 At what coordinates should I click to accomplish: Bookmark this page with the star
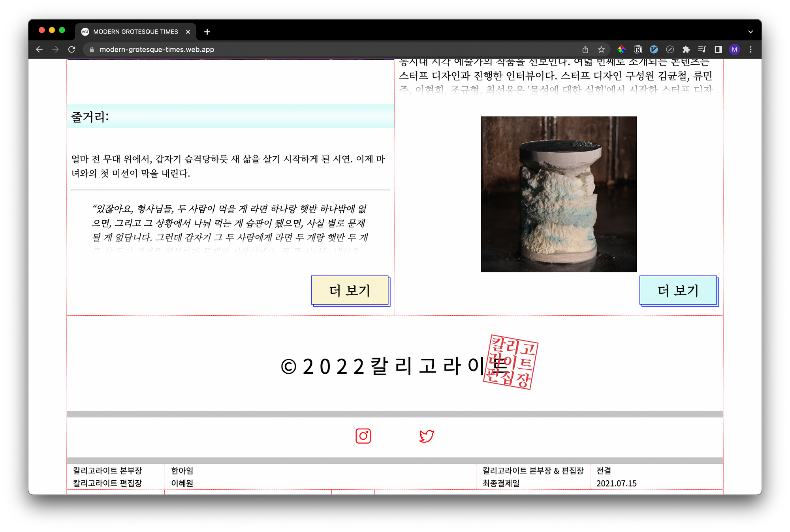point(601,49)
